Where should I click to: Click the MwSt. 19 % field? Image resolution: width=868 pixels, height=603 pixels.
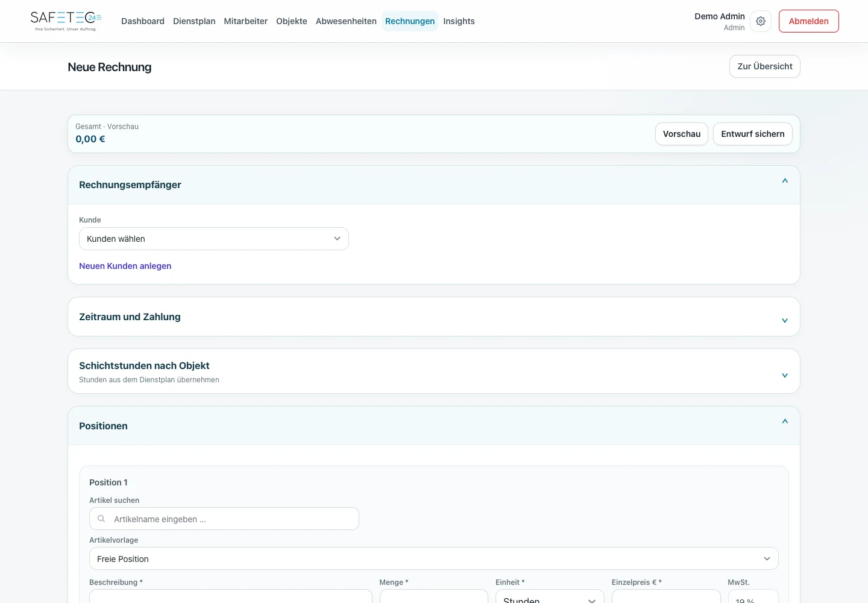coord(753,596)
